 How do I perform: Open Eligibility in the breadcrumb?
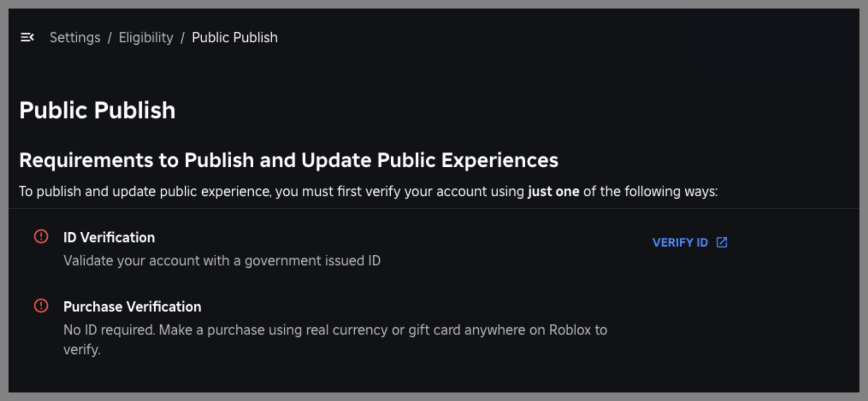pos(146,37)
